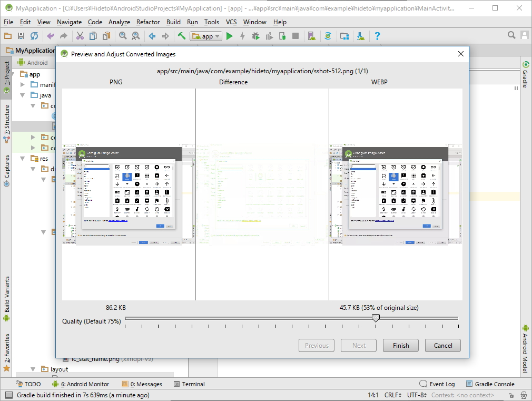Open the VCS menu

pos(231,22)
